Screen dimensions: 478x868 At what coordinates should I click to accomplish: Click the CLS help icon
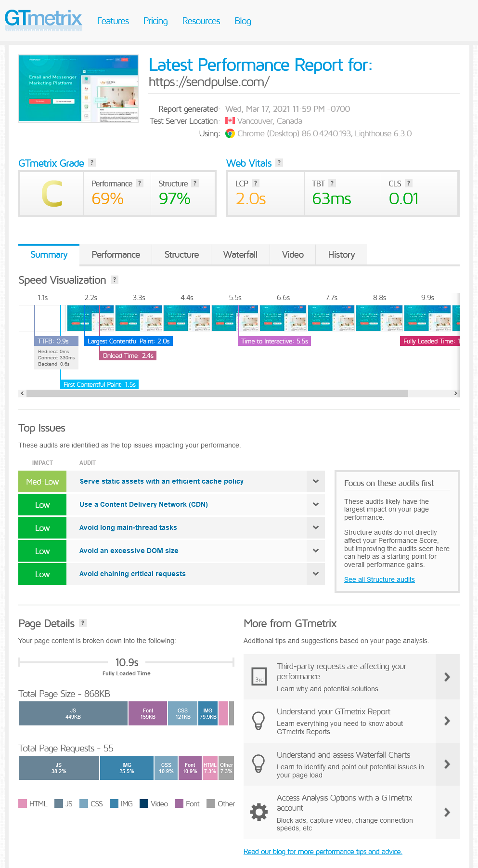click(409, 183)
